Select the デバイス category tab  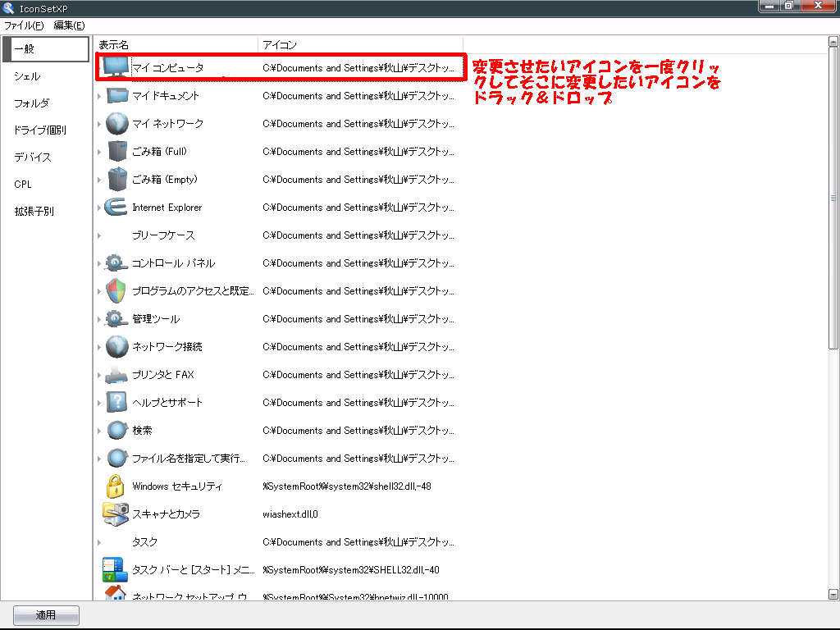(x=33, y=157)
